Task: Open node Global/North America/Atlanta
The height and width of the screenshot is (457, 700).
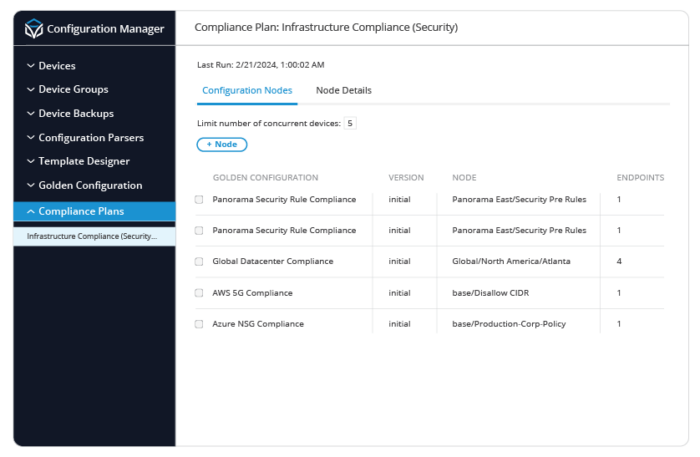Action: coord(505,262)
